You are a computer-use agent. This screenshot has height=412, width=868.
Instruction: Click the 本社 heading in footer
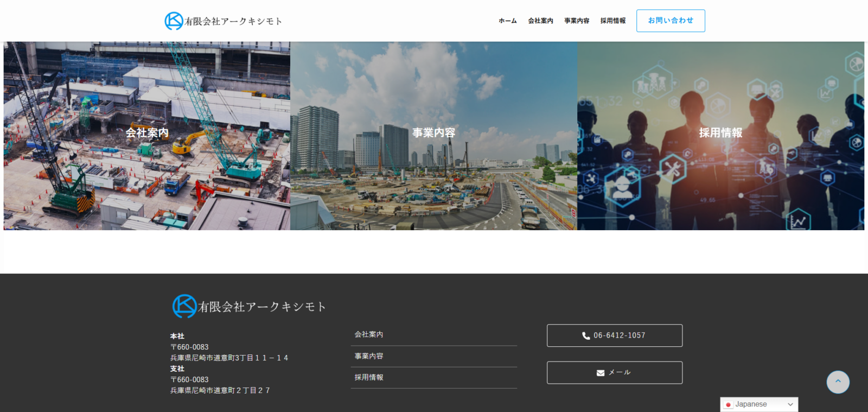point(177,337)
